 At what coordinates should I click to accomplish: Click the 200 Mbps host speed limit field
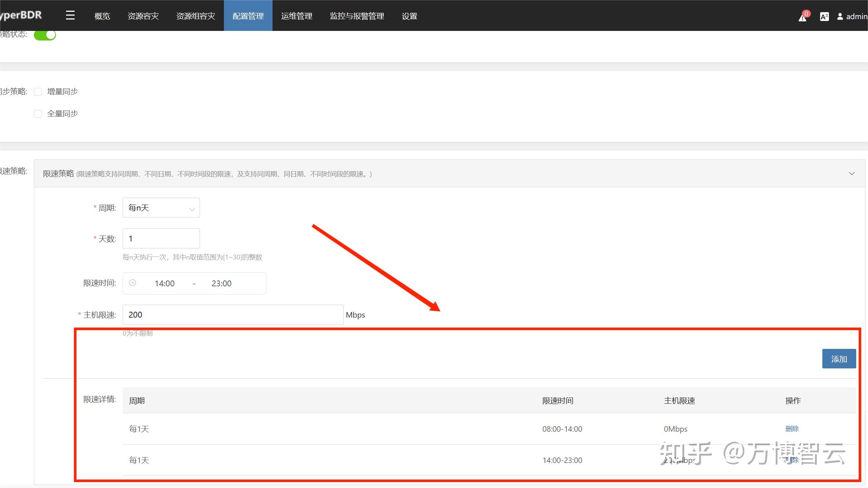[232, 314]
